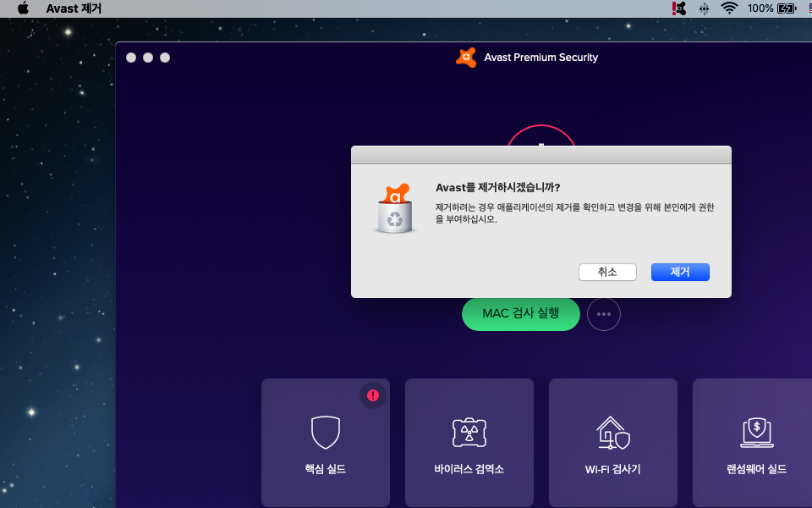
Task: Open the Wi-Fi menu bar icon
Action: pyautogui.click(x=729, y=8)
